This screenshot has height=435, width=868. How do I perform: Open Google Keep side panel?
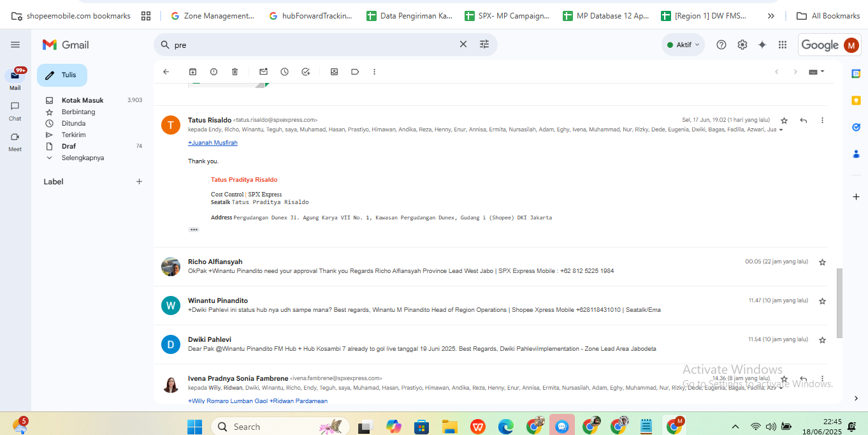[x=857, y=100]
